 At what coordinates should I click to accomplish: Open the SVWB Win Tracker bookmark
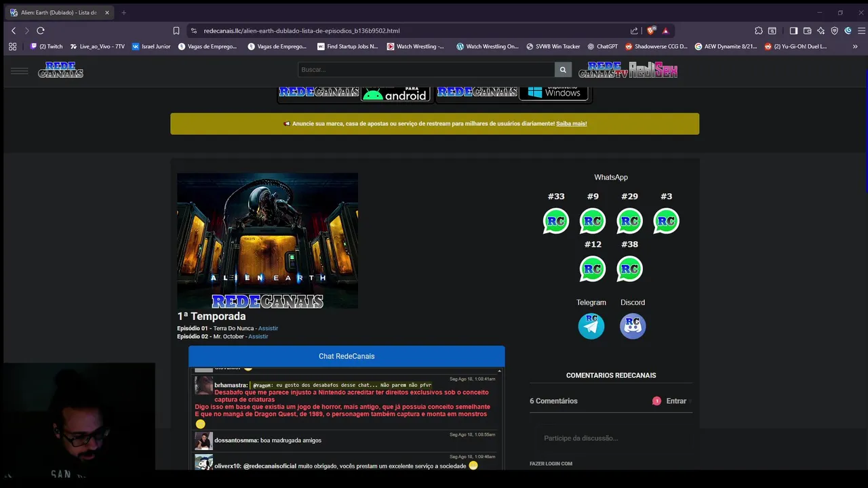click(x=553, y=47)
